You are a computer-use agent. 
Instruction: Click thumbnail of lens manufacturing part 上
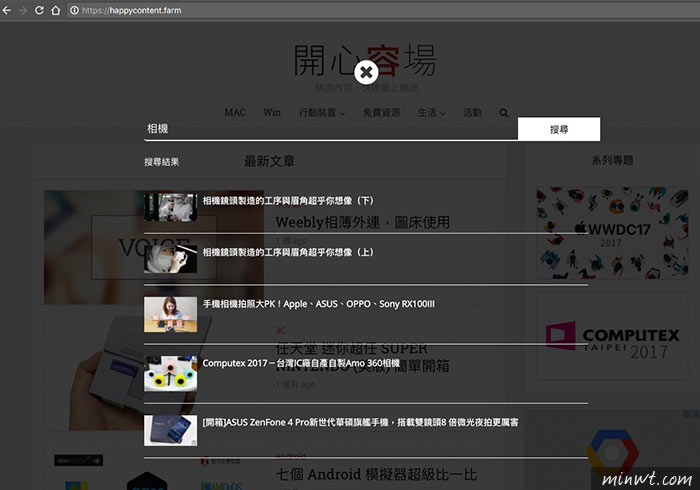pyautogui.click(x=171, y=259)
